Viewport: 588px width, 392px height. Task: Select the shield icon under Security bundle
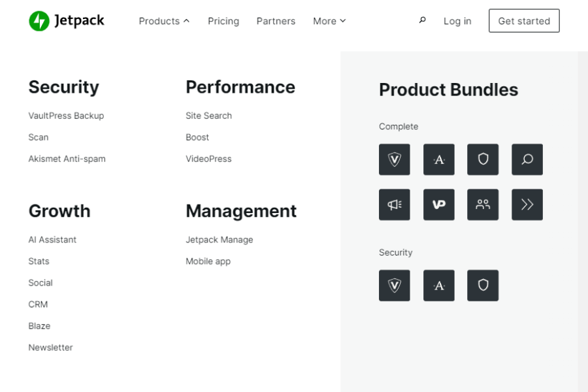(483, 286)
